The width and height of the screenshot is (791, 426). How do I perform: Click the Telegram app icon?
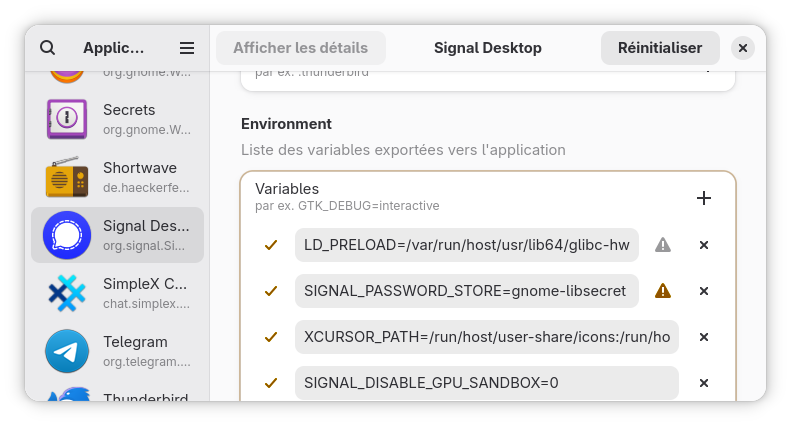(67, 351)
